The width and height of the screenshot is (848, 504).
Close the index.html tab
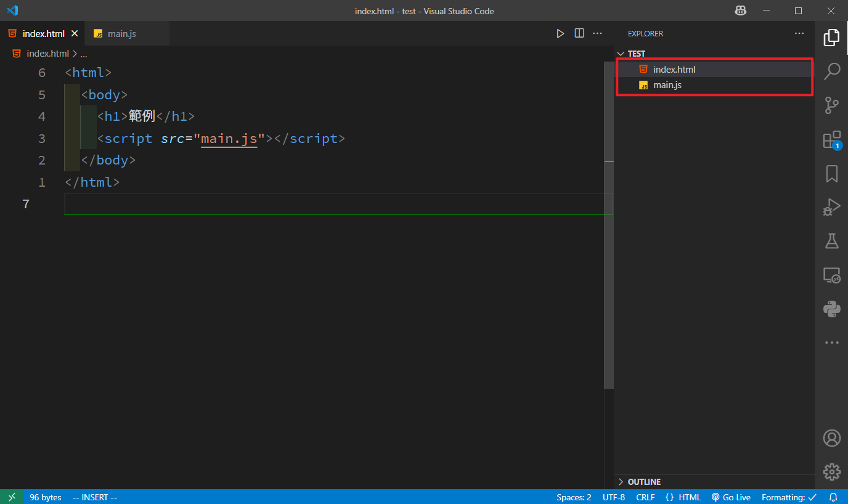(x=75, y=33)
